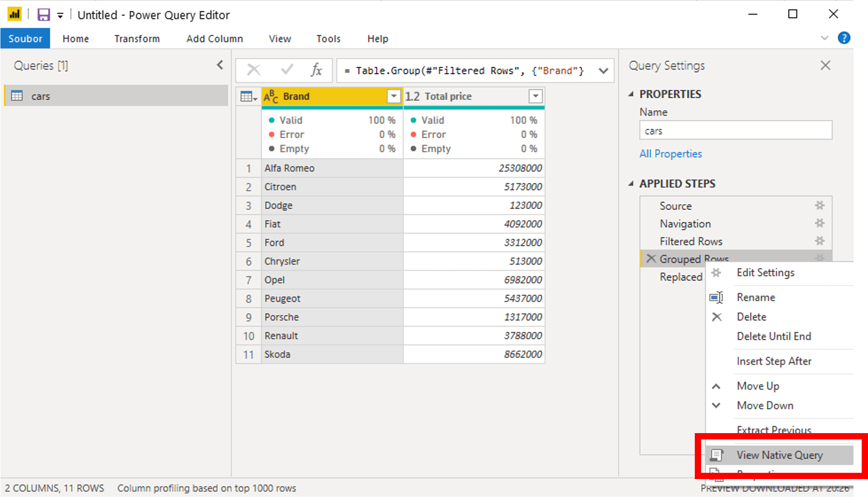Select the Navigation applied step
The width and height of the screenshot is (868, 497).
pyautogui.click(x=685, y=224)
